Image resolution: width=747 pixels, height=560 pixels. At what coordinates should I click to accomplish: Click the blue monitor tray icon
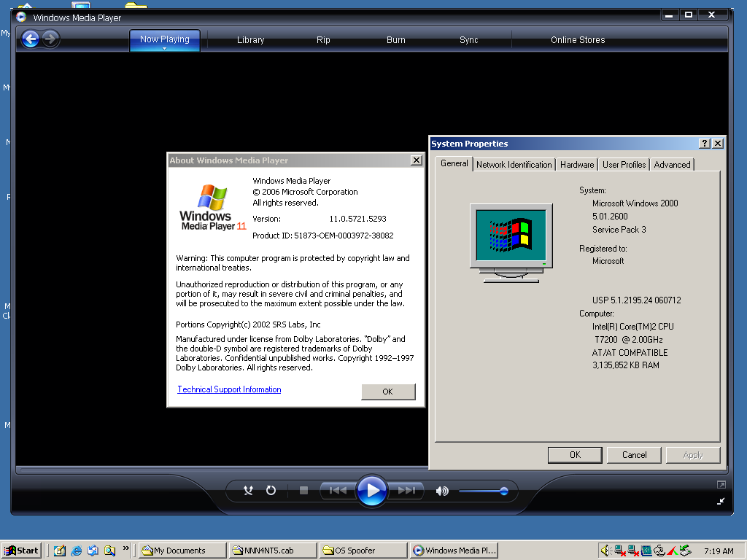click(x=646, y=551)
